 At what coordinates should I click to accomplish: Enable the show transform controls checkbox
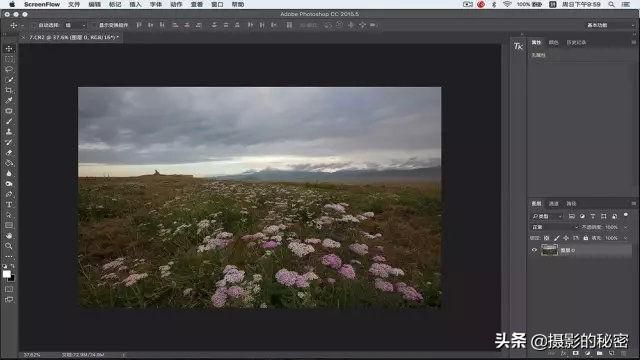94,25
